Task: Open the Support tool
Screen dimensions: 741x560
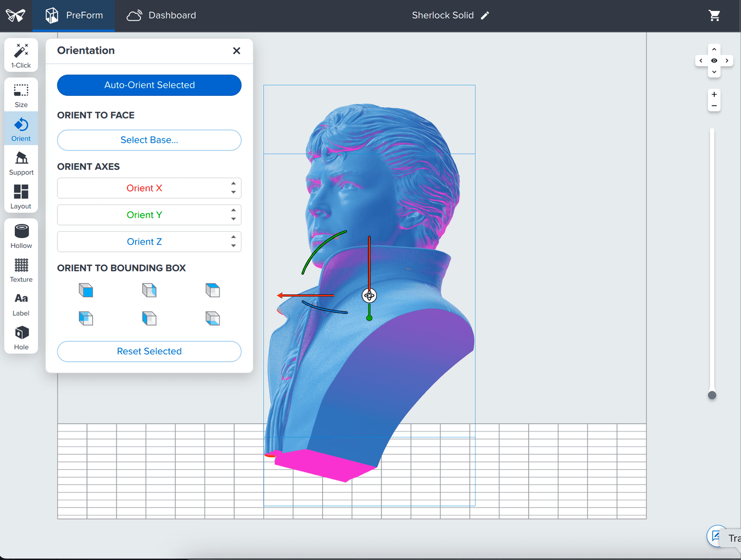Action: pos(21,163)
